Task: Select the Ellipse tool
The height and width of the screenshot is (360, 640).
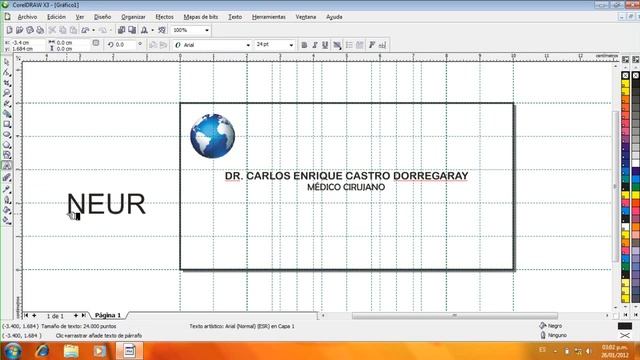Action: [7, 134]
